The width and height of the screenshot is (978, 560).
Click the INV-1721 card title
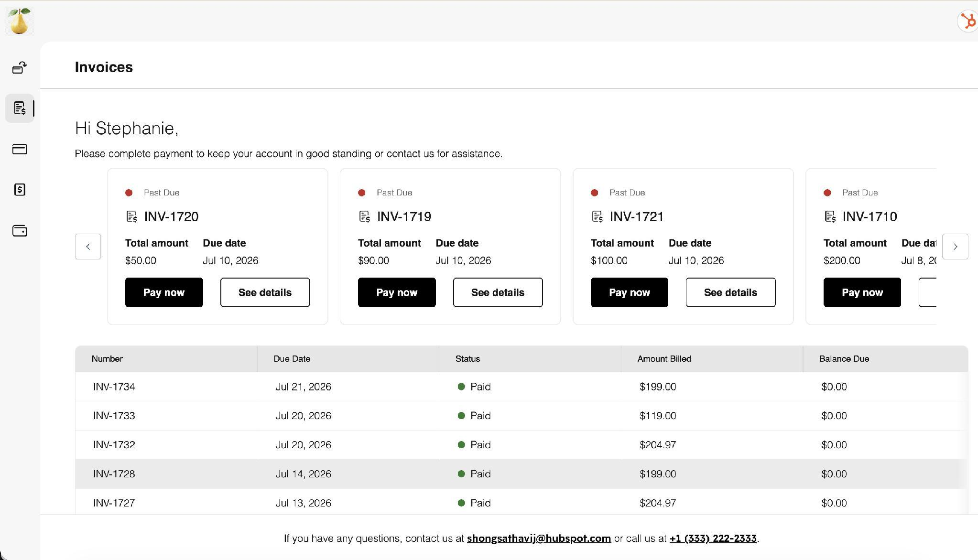tap(637, 216)
